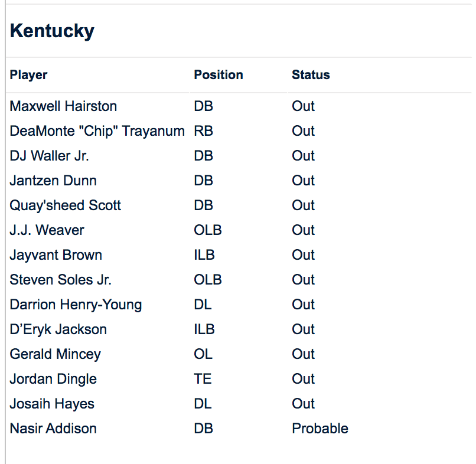The height and width of the screenshot is (464, 476).
Task: Click the J.J. Weaver player name
Action: coord(47,230)
